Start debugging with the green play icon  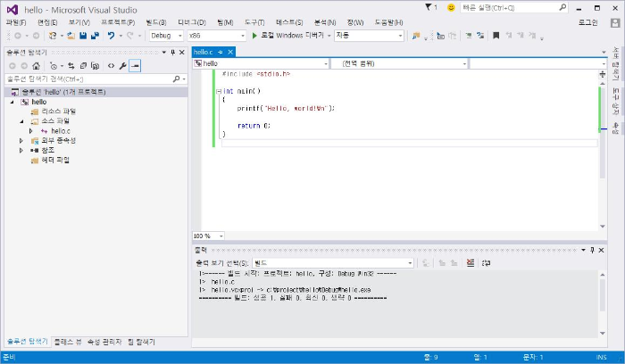(x=254, y=36)
